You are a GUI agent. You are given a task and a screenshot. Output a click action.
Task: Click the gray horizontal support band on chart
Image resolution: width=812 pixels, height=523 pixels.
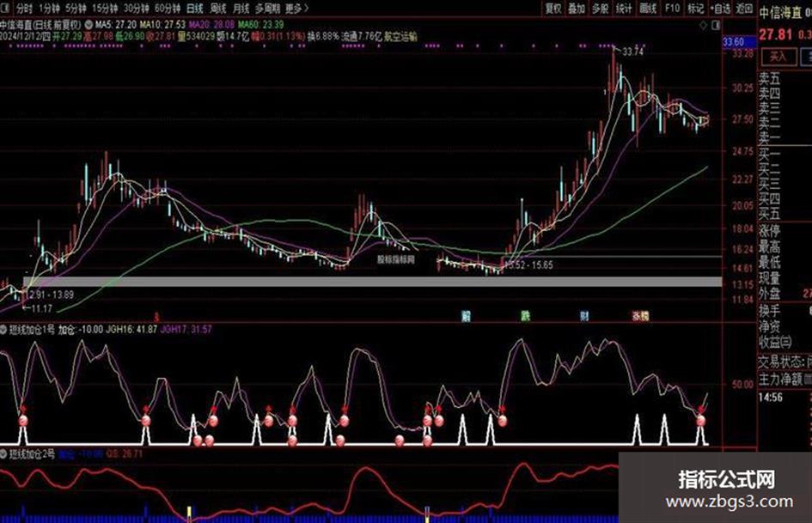(372, 282)
